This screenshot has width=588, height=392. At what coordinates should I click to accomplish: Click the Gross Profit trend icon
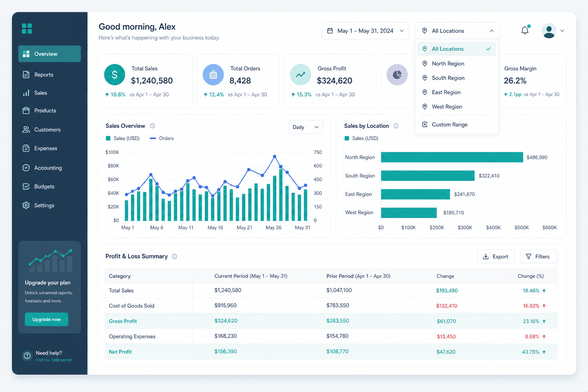[301, 75]
